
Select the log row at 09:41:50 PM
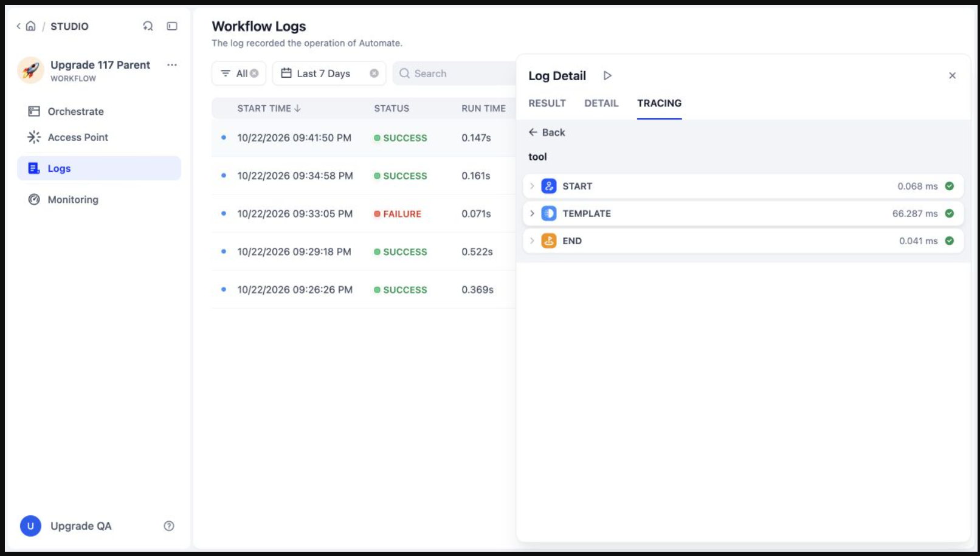(x=364, y=138)
